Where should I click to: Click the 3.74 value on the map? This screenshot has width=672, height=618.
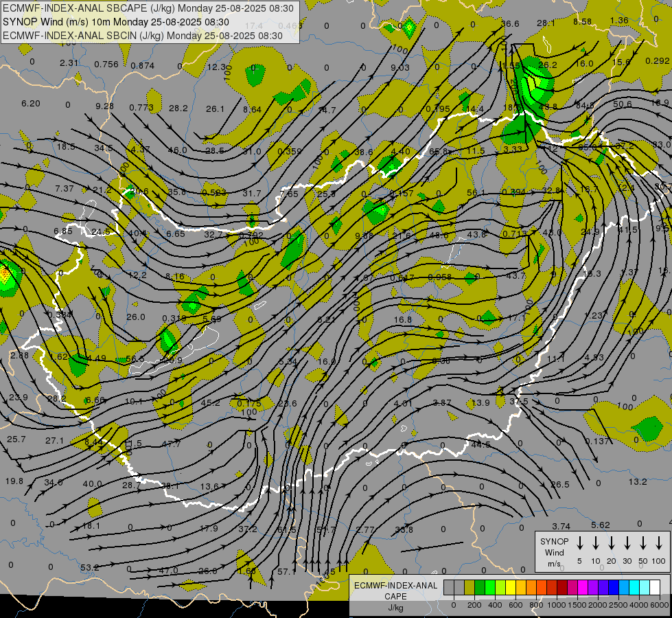(561, 526)
